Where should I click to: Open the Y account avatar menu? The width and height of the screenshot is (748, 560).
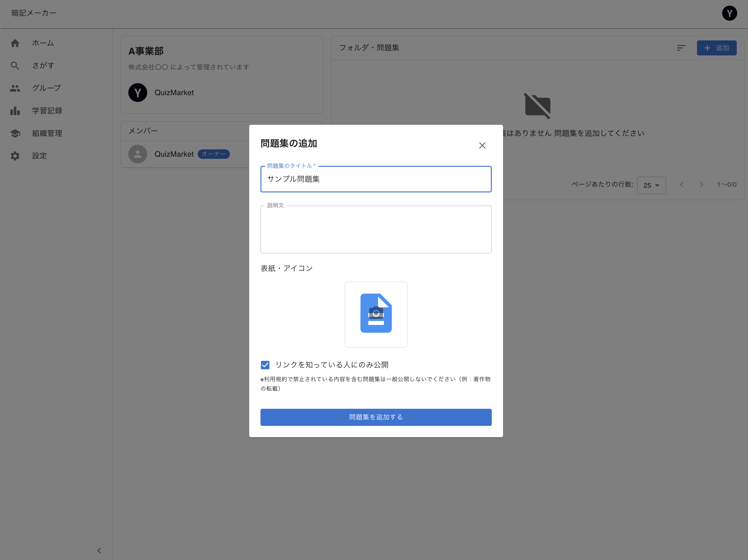point(729,13)
